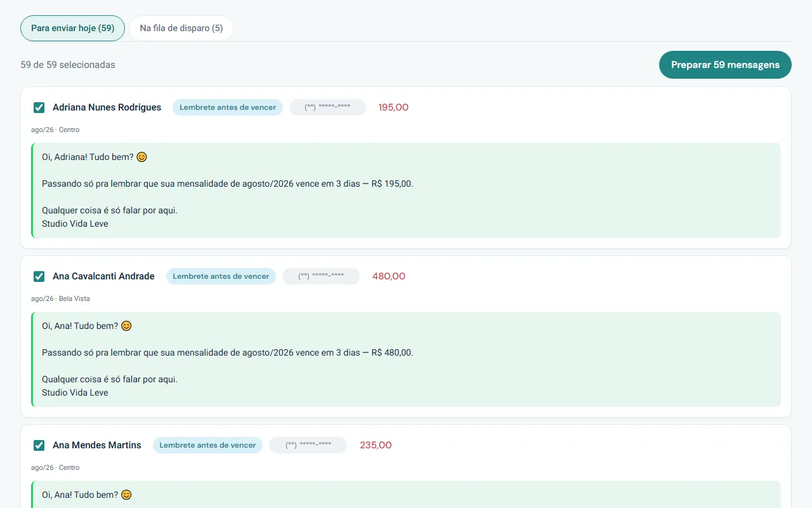Select the name Ana Cavalcanti Andrade

tap(103, 276)
